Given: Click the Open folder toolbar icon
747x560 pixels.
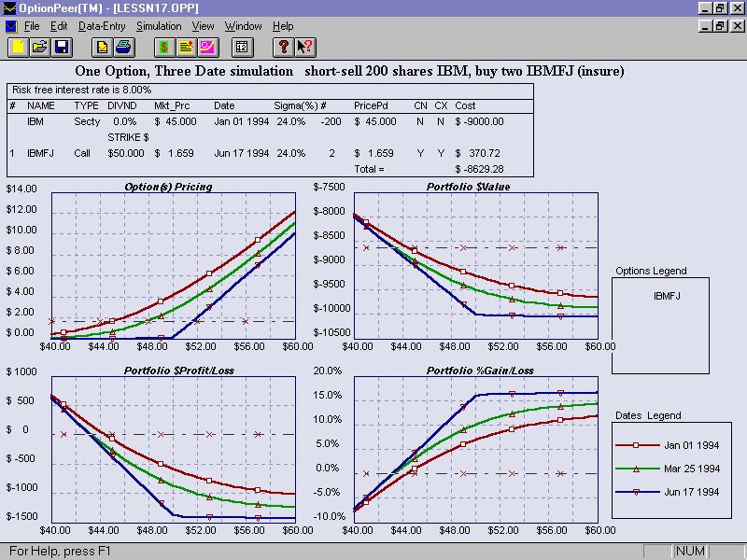Looking at the screenshot, I should pyautogui.click(x=40, y=46).
